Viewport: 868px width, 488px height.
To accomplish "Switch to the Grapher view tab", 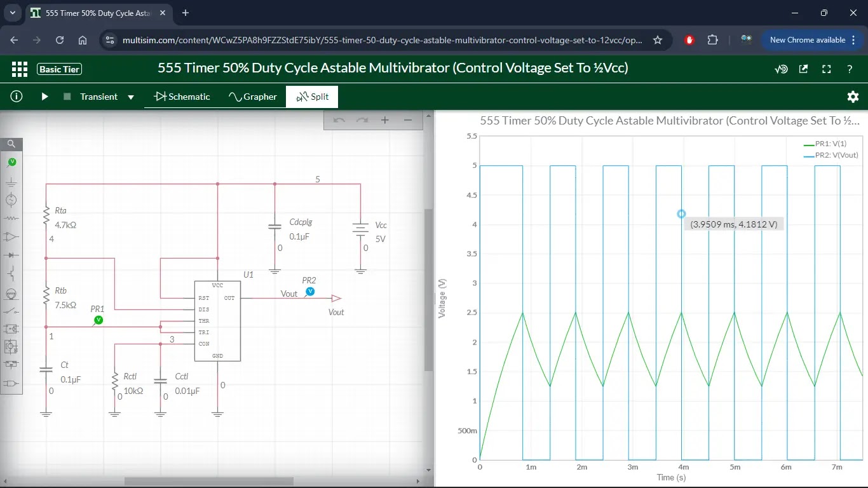I will click(x=252, y=97).
